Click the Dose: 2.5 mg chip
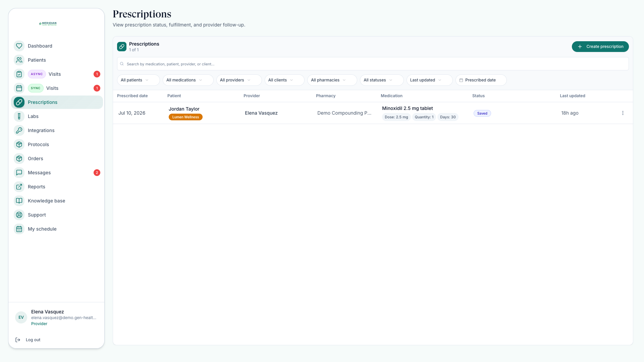Screen dimensions: 644x362 click(x=396, y=117)
